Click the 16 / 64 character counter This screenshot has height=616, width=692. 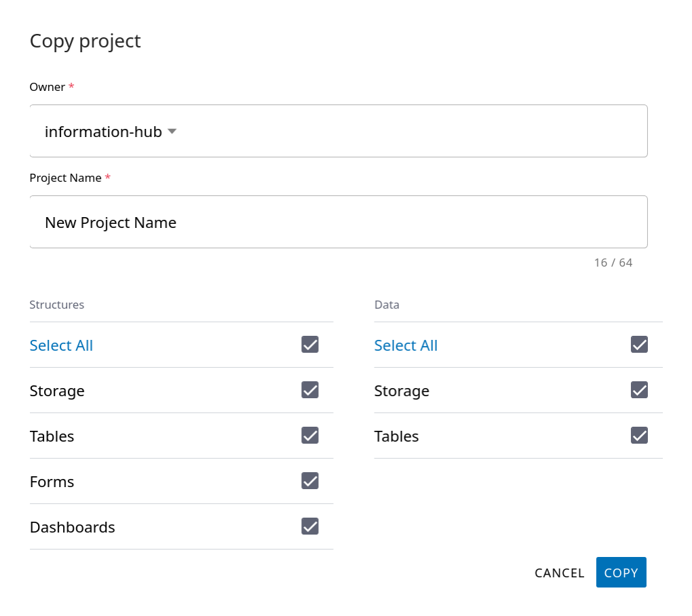click(x=613, y=263)
